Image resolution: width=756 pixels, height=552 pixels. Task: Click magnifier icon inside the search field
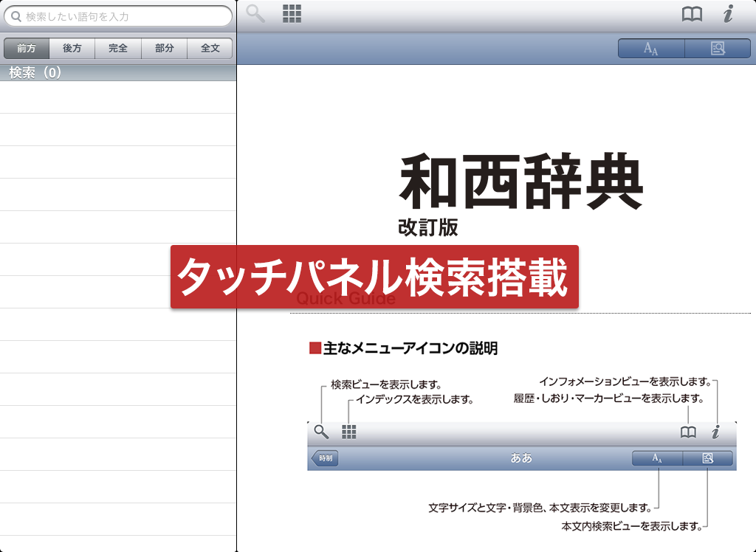coord(16,16)
